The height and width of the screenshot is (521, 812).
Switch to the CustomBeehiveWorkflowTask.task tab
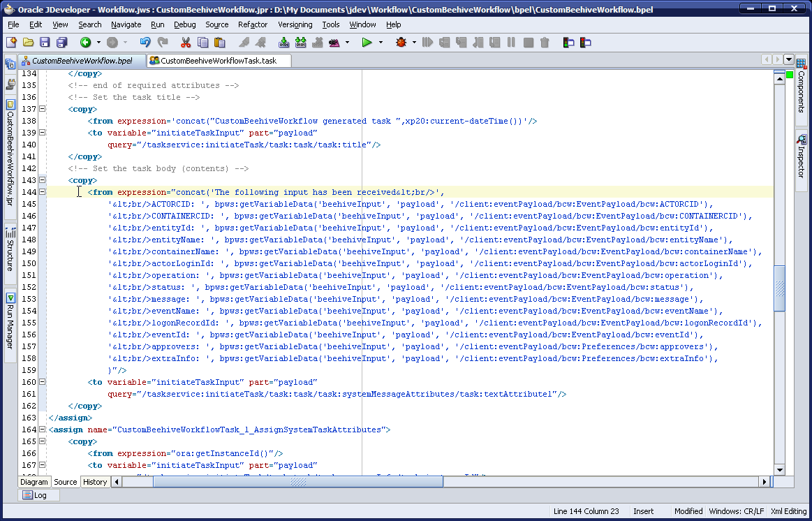[219, 61]
